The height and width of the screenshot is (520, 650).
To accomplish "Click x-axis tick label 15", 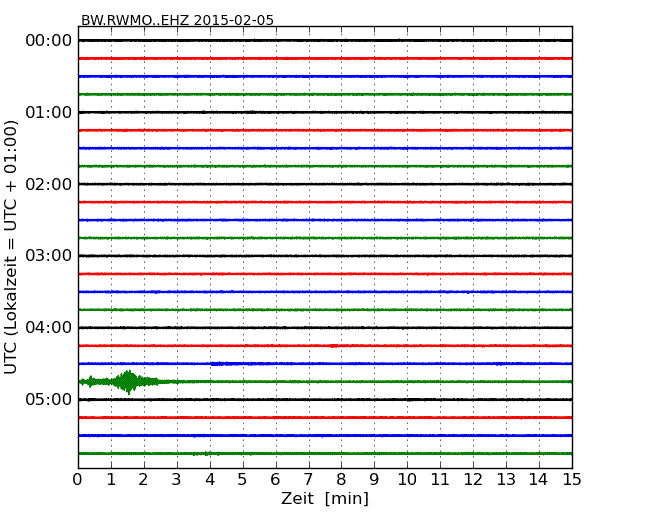I will coord(572,479).
